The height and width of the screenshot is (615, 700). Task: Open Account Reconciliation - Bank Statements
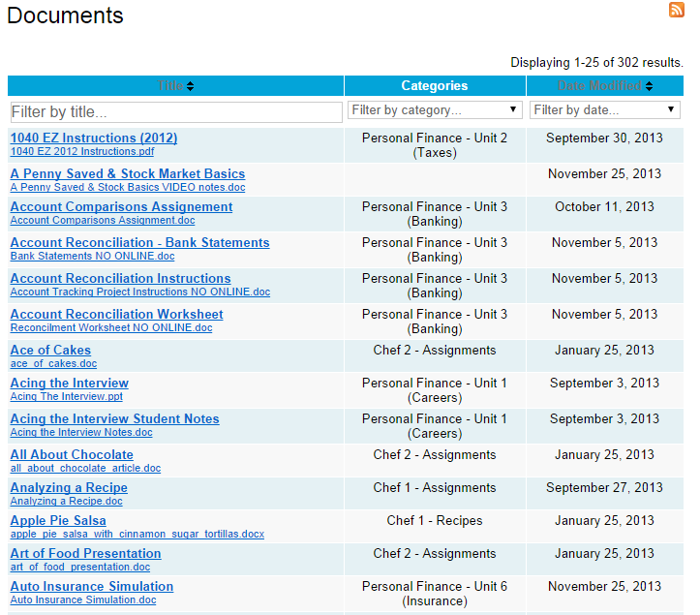[139, 242]
